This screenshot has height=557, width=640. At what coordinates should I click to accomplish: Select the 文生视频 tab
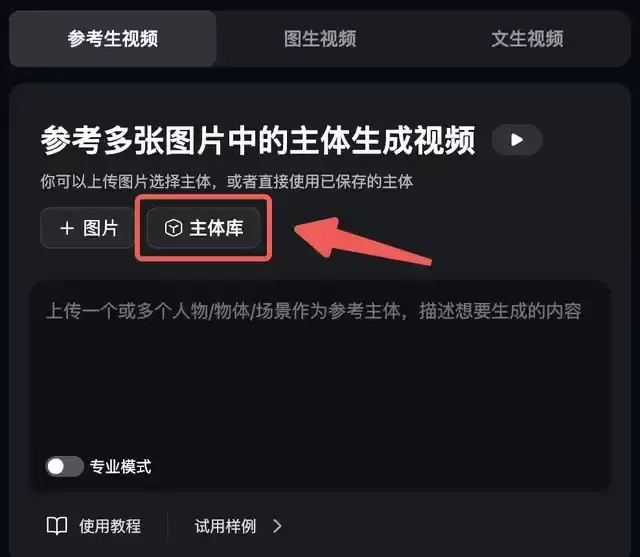pos(527,39)
